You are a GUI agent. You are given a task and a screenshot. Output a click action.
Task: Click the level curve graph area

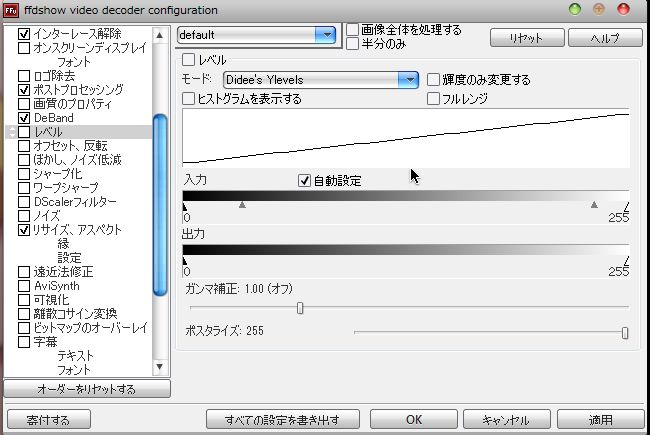[406, 138]
